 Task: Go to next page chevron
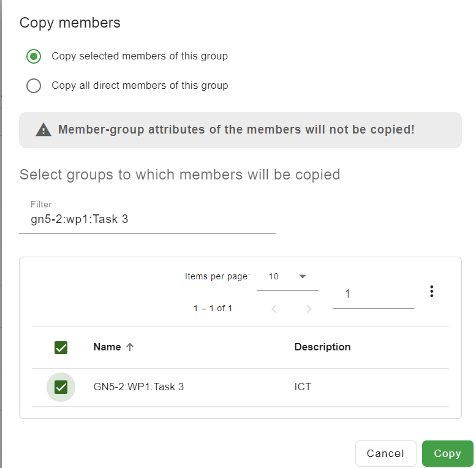point(309,309)
